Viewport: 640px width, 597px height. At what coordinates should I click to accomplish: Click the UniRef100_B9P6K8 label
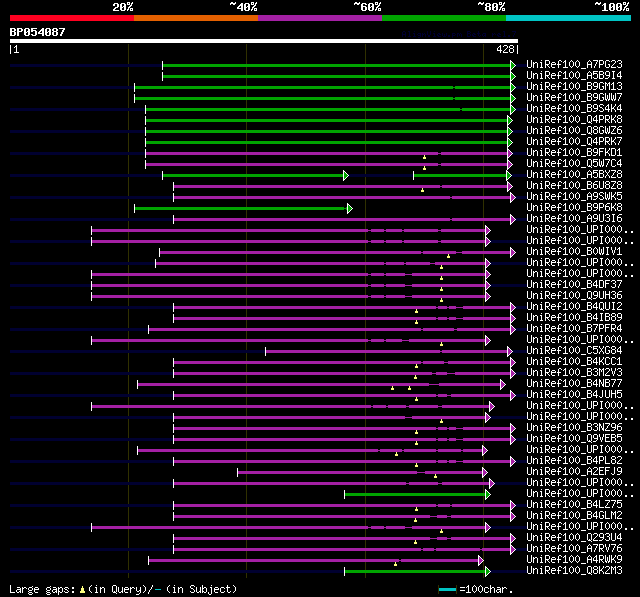coord(574,208)
